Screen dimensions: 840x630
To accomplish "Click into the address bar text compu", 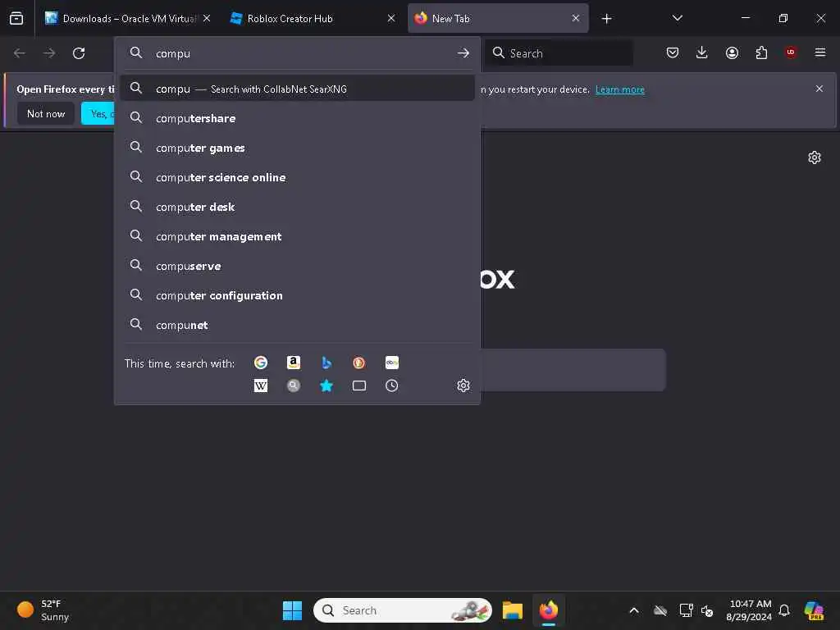I will tap(173, 53).
